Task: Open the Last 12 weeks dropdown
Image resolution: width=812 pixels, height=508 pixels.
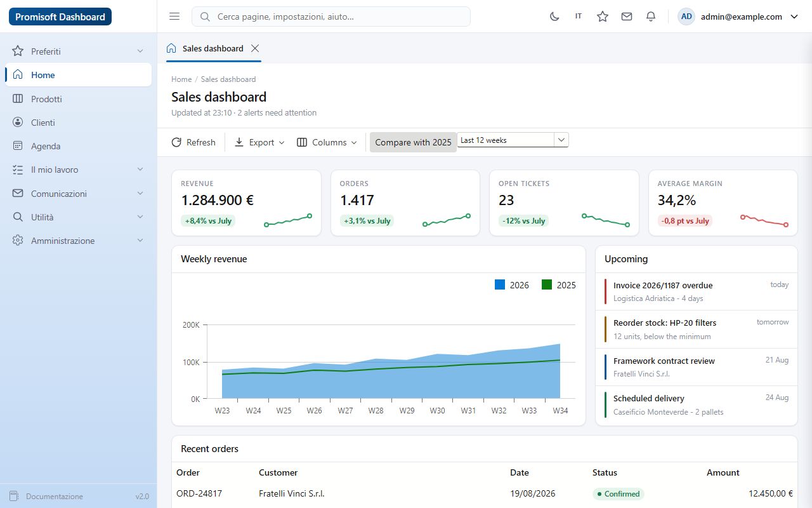Action: 513,140
